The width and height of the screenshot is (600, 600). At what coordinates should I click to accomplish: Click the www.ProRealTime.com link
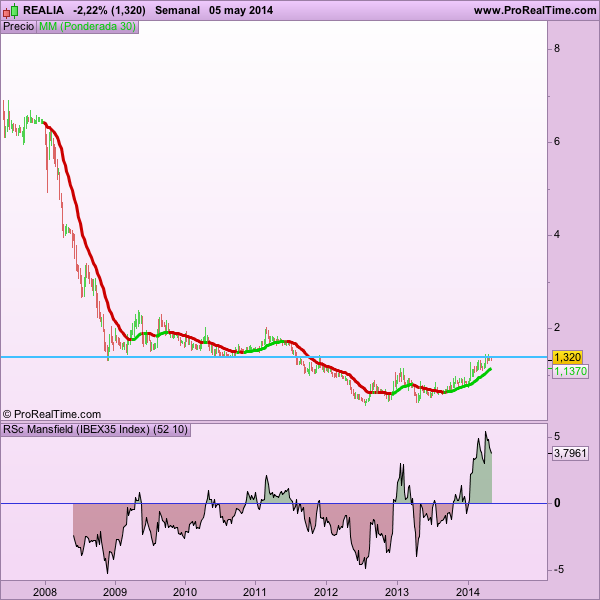535,10
